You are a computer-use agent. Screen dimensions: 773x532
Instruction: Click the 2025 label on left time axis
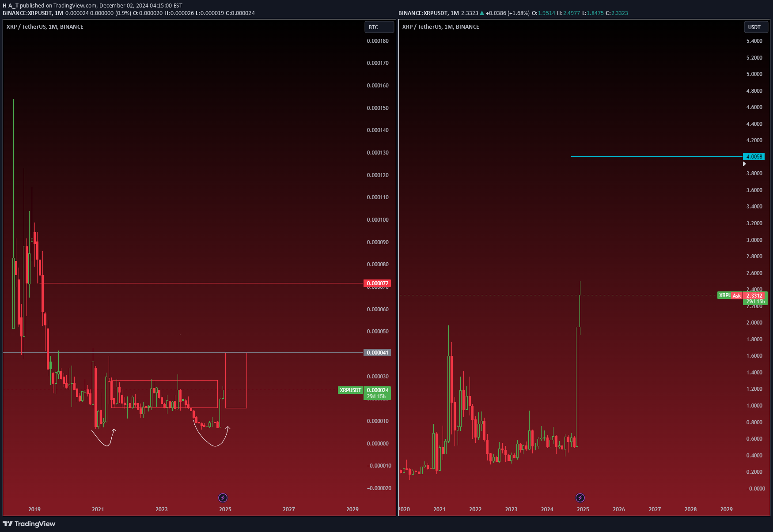pyautogui.click(x=225, y=509)
